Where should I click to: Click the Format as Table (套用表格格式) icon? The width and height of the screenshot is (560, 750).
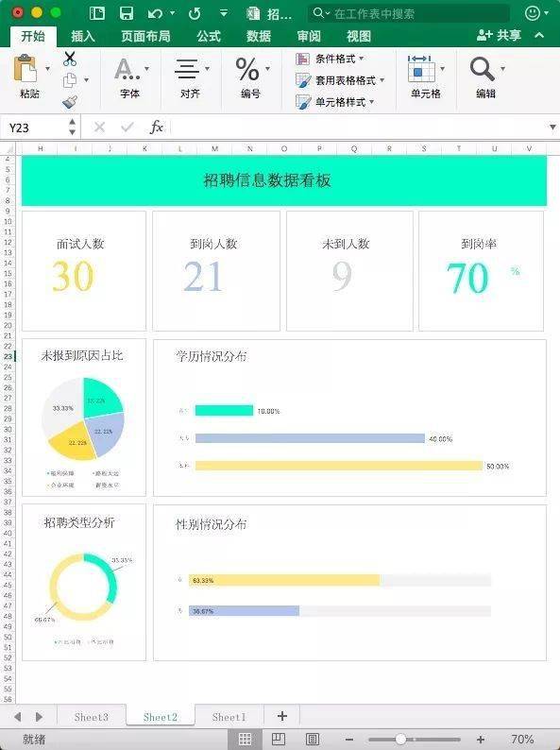click(x=303, y=80)
